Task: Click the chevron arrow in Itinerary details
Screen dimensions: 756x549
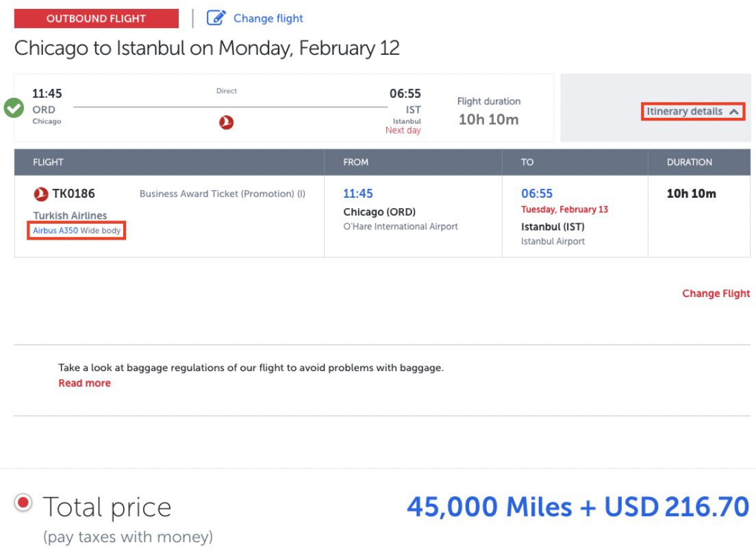Action: (x=733, y=111)
